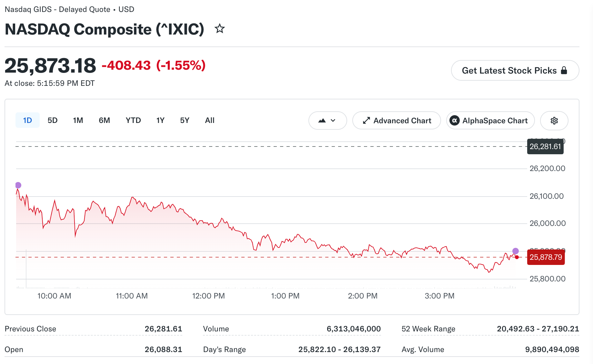Screen dimensions: 593x364
Task: Select the 1D time range
Action: 27,120
